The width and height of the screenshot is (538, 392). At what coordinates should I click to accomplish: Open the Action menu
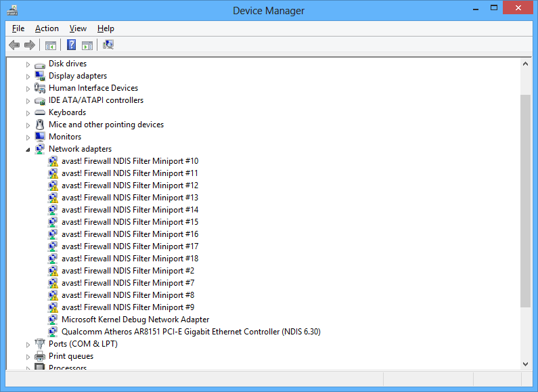pyautogui.click(x=47, y=28)
